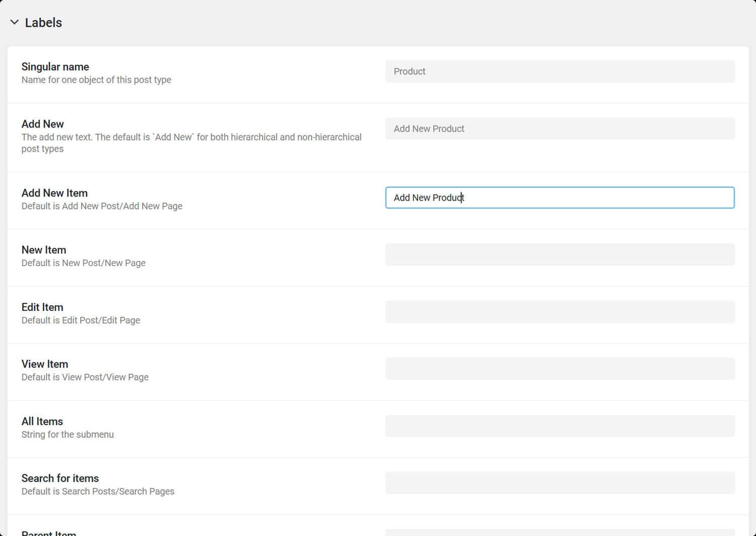Place cursor in the active Add New Item field
Viewport: 756px width, 536px height.
click(x=560, y=197)
